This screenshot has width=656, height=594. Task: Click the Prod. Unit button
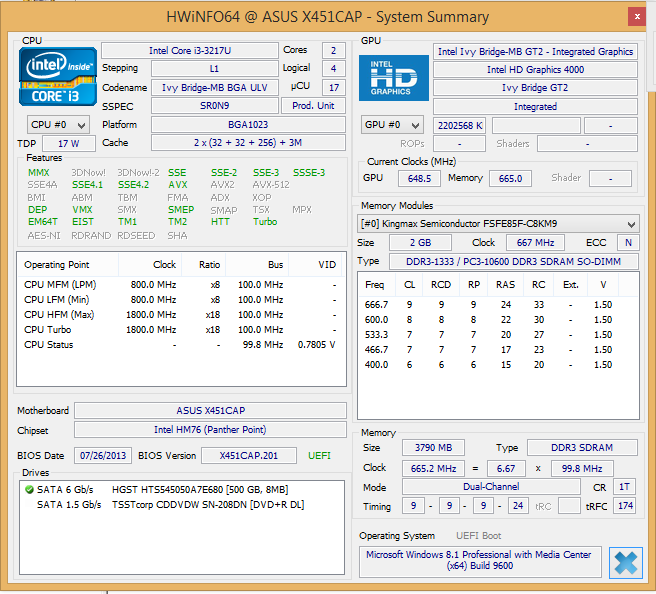[x=313, y=106]
